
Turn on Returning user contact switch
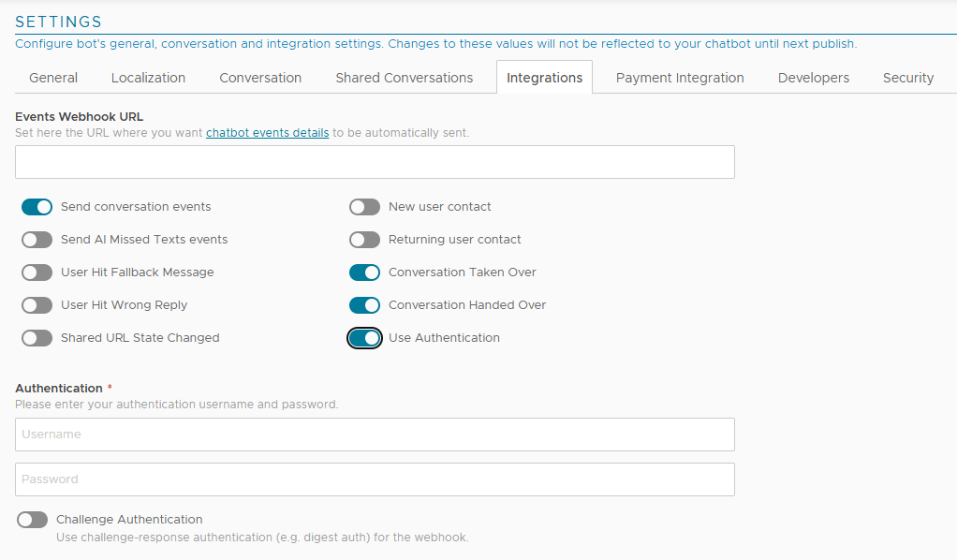pos(365,240)
